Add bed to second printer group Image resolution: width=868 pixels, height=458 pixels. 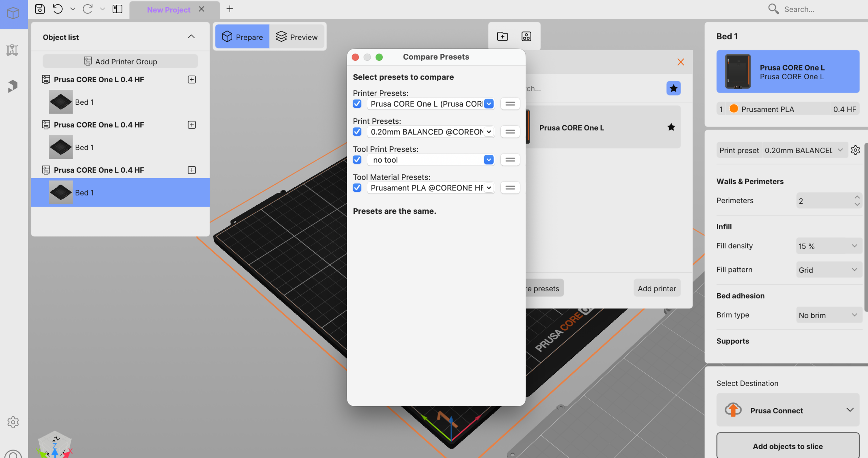tap(192, 125)
